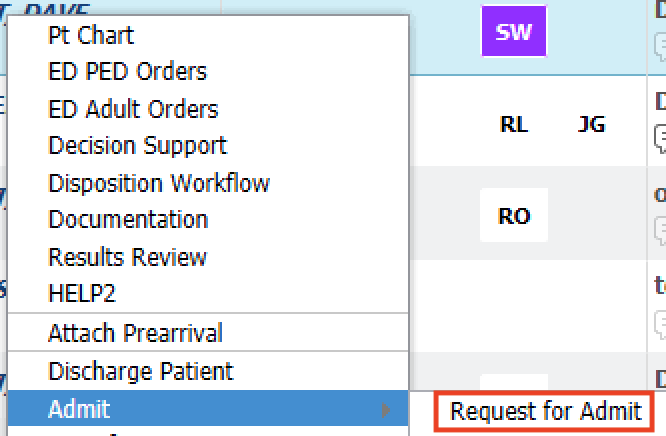Open Decision Support from the menu
The image size is (666, 436).
coord(137,146)
